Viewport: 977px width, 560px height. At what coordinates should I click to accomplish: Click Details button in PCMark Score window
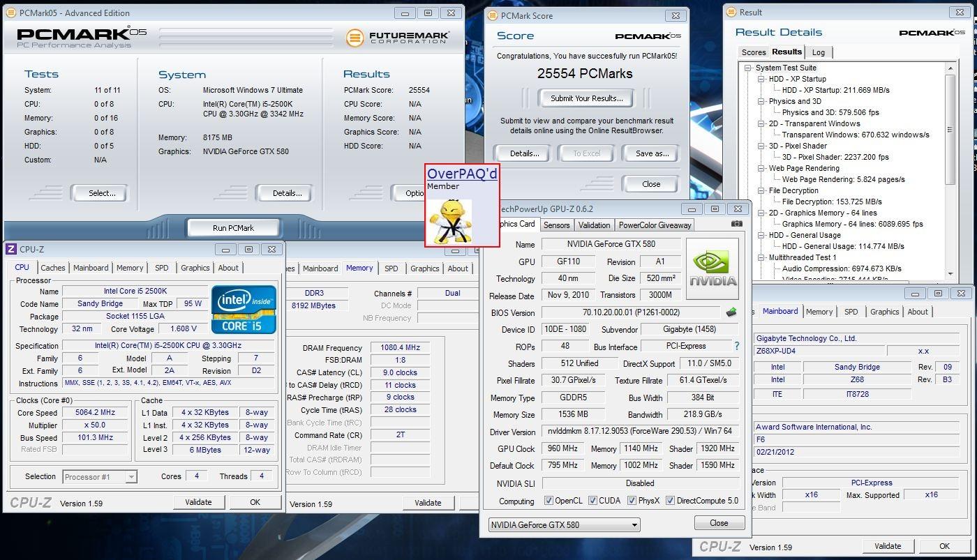click(524, 153)
